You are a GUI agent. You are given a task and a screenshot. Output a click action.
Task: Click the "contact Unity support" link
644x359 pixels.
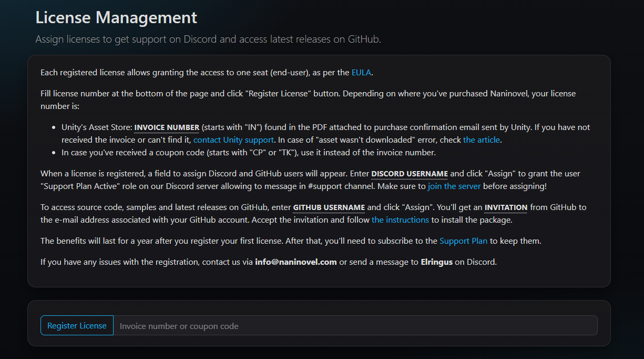point(233,140)
